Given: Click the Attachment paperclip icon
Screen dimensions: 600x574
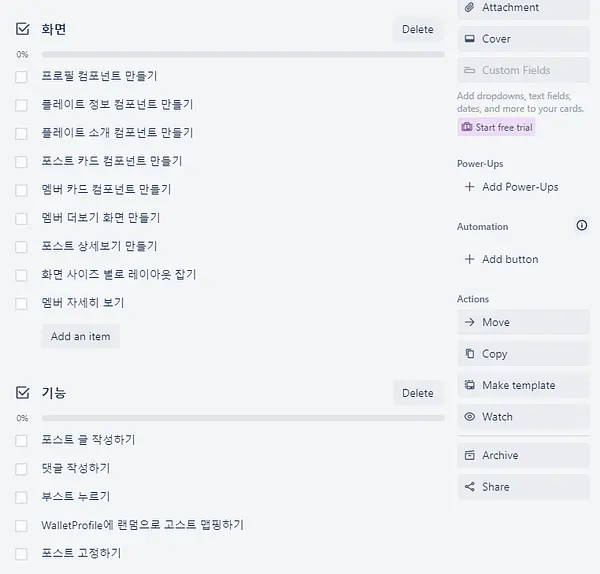Looking at the screenshot, I should 470,7.
